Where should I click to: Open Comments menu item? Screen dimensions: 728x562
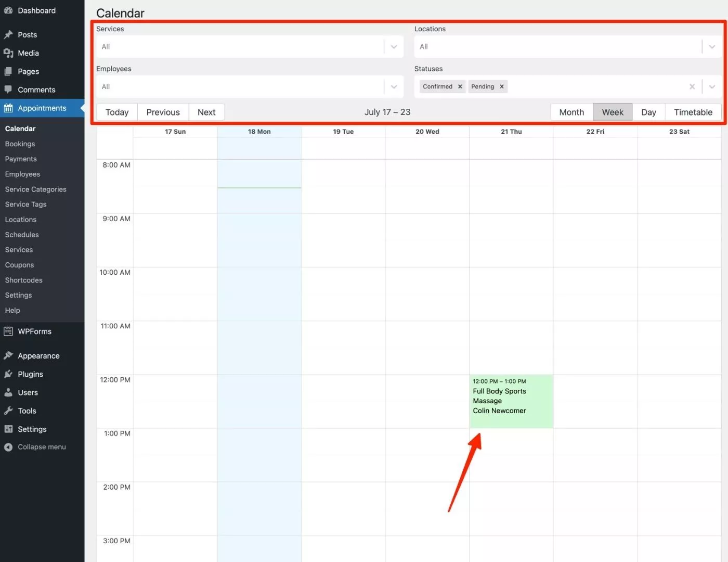point(42,90)
